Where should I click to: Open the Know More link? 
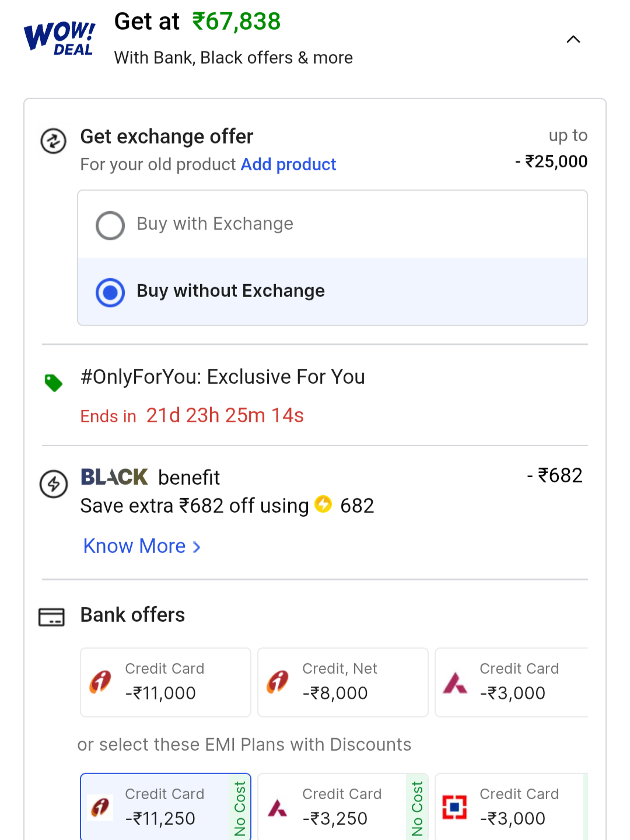coord(134,546)
